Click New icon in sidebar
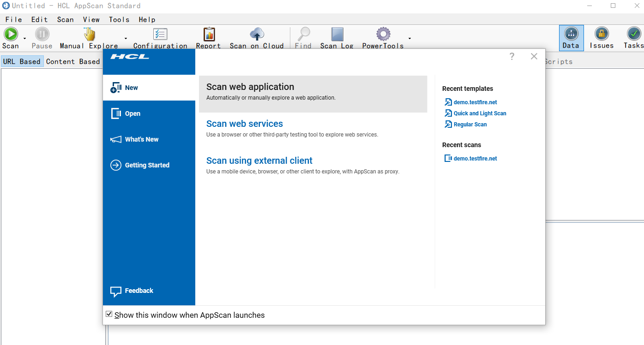 point(116,88)
